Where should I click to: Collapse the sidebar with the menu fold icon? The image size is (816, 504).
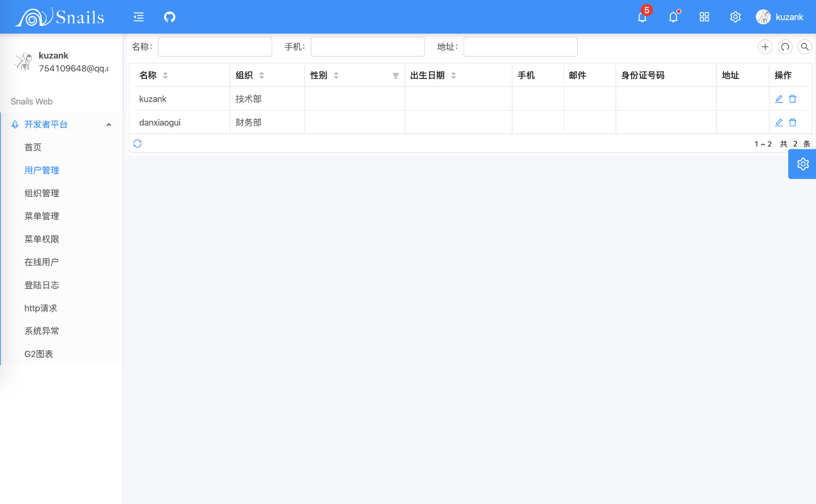coord(139,17)
